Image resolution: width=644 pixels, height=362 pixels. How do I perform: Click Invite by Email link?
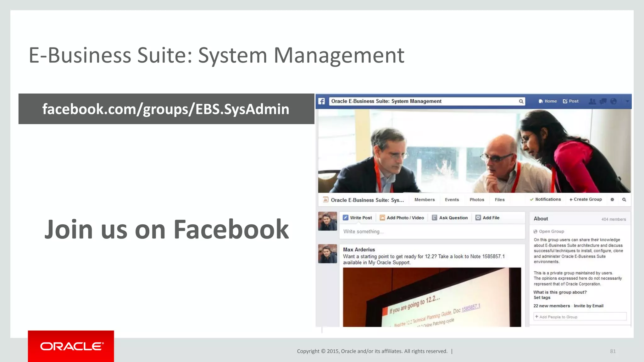point(588,306)
